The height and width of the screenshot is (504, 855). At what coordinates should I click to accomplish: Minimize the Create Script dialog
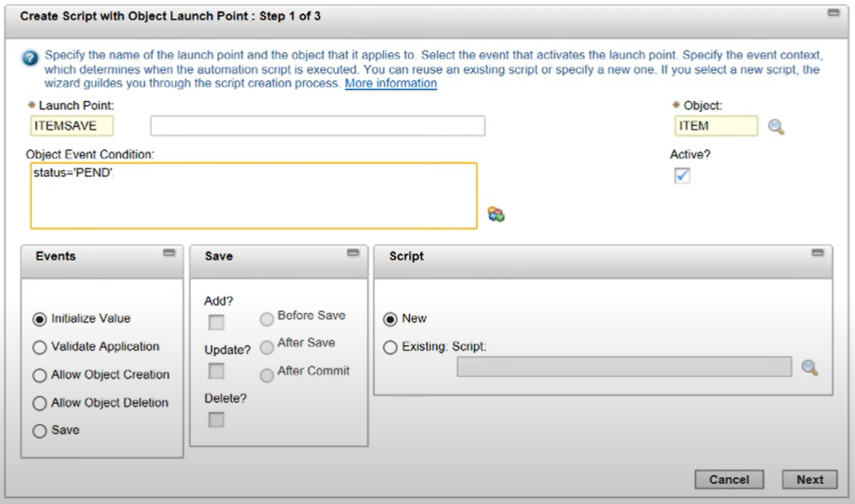(833, 13)
